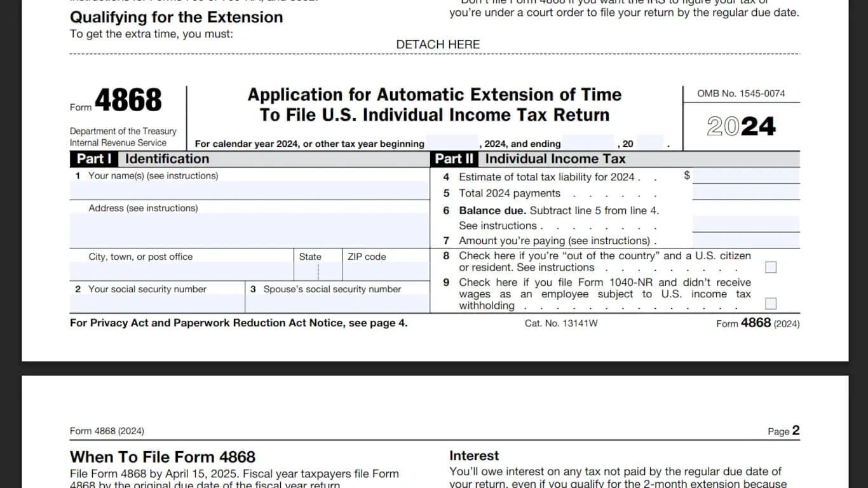Click the 'Part II Individual Income Tax' header
The image size is (868, 488).
click(x=530, y=159)
